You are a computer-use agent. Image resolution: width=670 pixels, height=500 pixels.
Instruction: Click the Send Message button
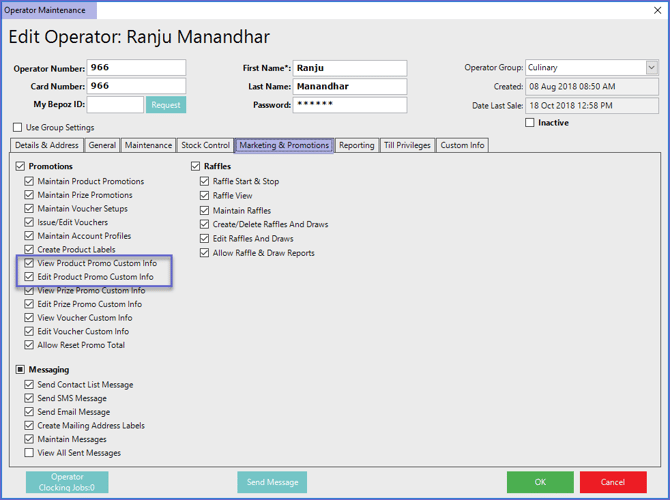[x=272, y=482]
